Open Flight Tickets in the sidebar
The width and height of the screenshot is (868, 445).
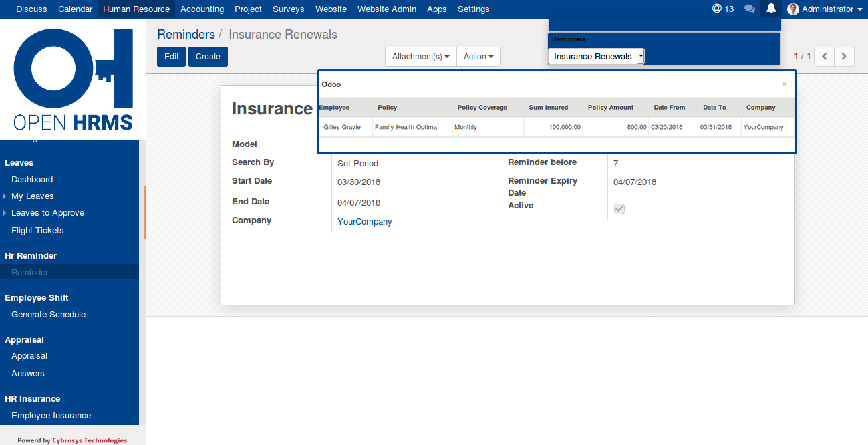[37, 231]
